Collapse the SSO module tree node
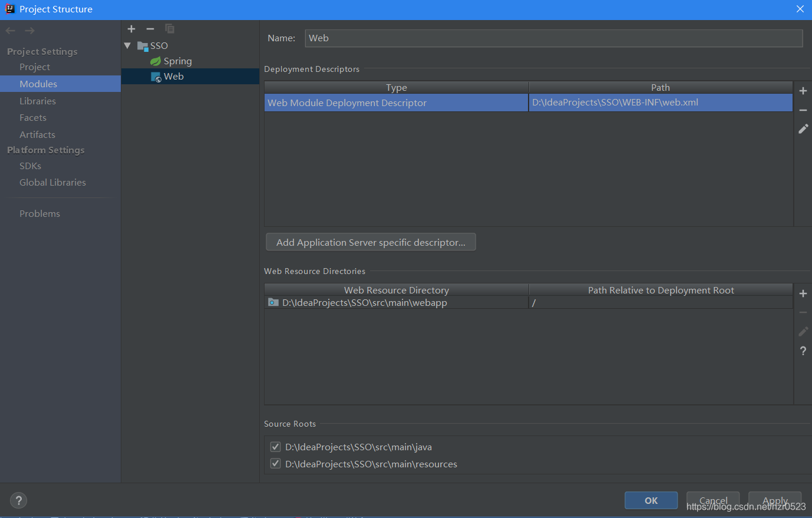Image resolution: width=812 pixels, height=518 pixels. tap(127, 45)
